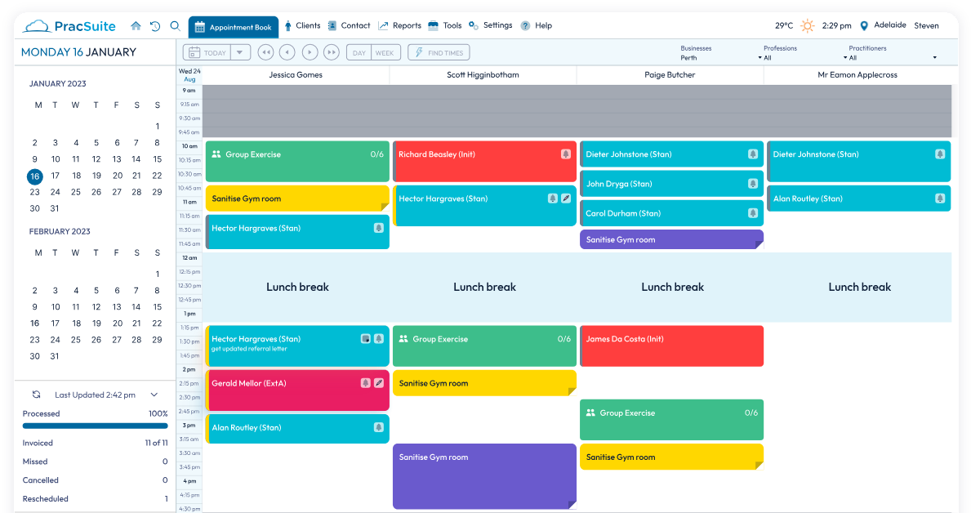
Task: Click the history/undo icon beside Home
Action: [x=155, y=26]
